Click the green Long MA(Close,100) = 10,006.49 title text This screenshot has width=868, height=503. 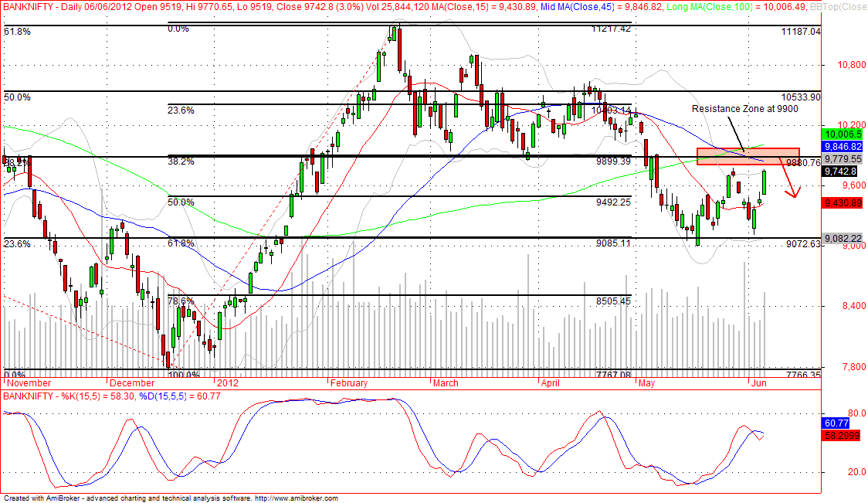(x=736, y=7)
